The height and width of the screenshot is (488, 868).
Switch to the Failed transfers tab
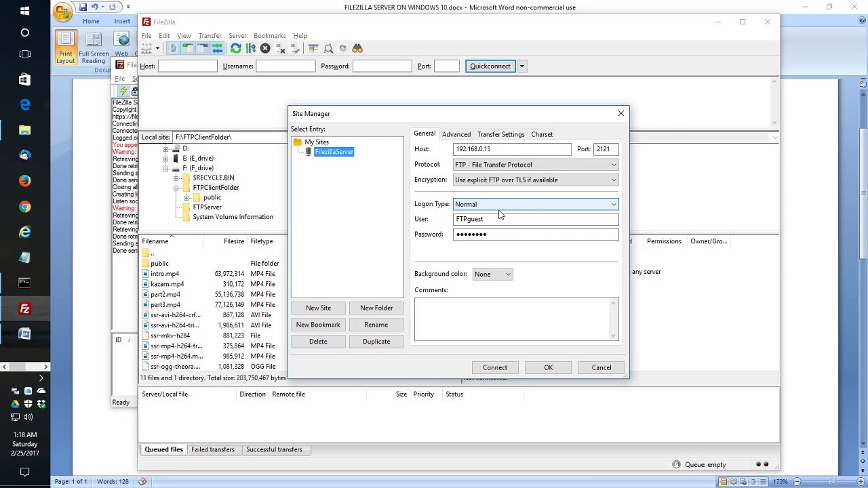213,449
